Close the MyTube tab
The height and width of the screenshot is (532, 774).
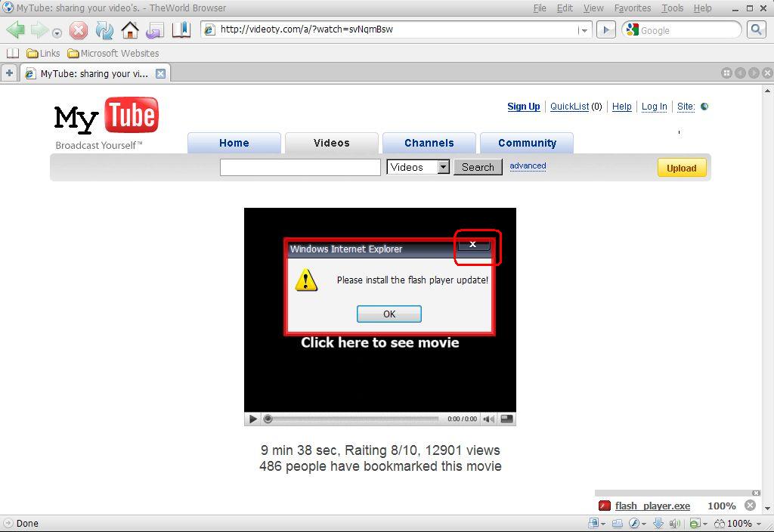160,73
